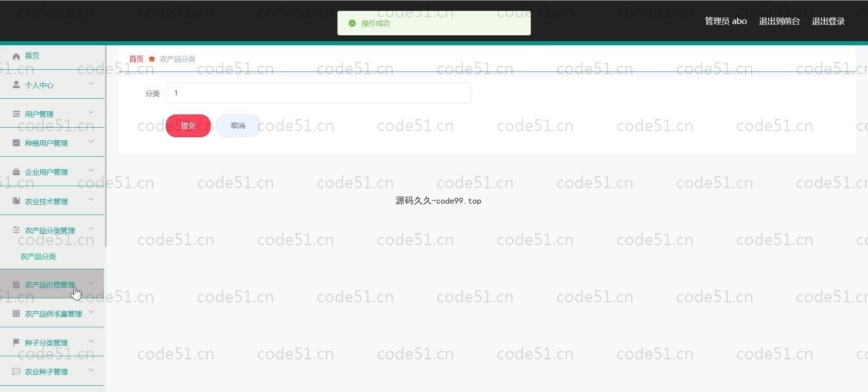The image size is (868, 392).
Task: Expand the 种子分类管理 chevron
Action: (x=91, y=341)
